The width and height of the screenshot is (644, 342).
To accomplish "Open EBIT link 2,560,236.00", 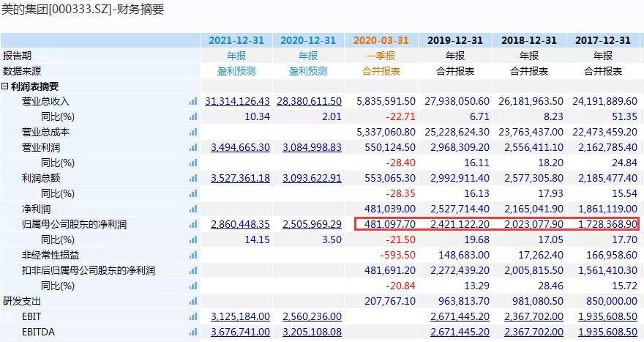I will (x=312, y=316).
